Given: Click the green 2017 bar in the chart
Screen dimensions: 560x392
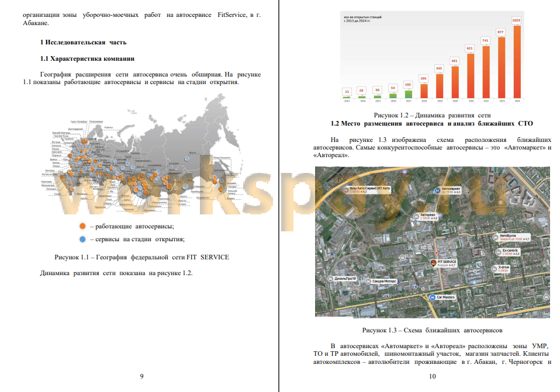Looking at the screenshot, I should coord(408,94).
